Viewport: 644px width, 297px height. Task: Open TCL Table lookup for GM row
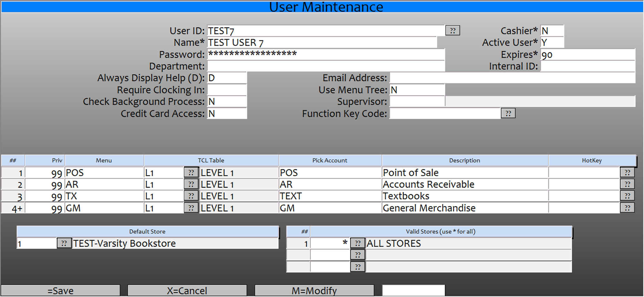pos(191,208)
